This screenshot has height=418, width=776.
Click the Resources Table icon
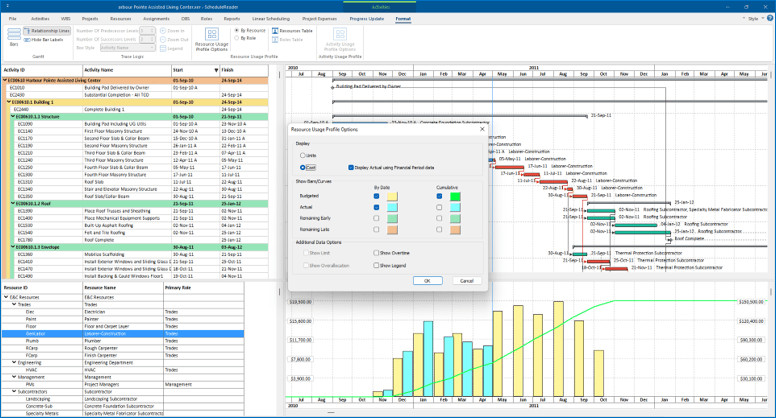click(275, 31)
